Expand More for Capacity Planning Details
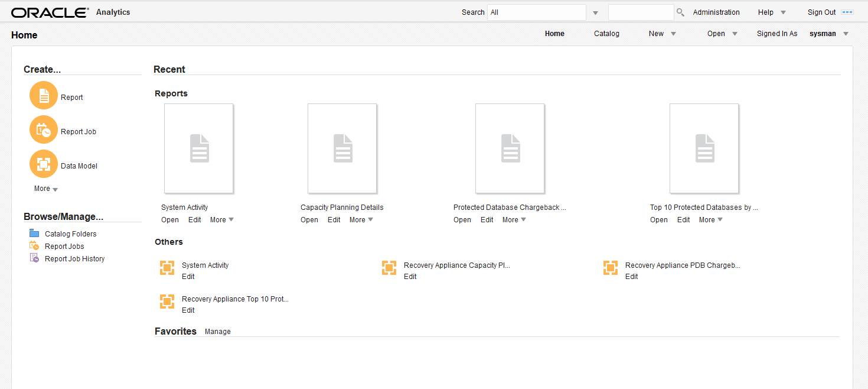This screenshot has height=389, width=868. pyautogui.click(x=361, y=220)
